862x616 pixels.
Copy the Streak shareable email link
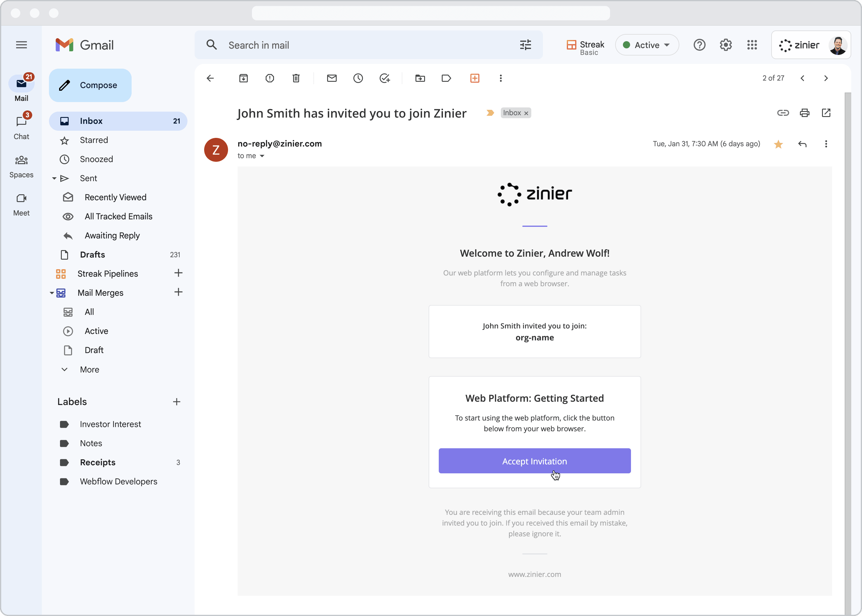click(x=783, y=113)
